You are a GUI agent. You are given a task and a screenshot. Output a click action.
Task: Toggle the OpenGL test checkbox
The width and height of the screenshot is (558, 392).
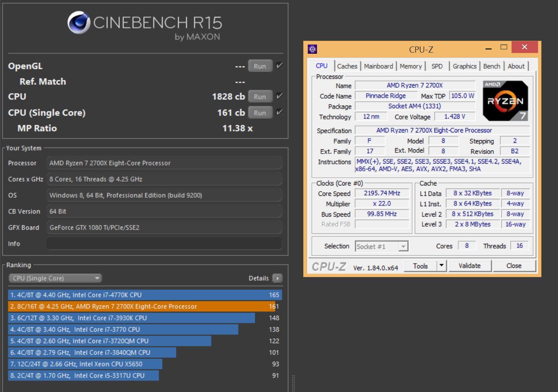[x=279, y=66]
